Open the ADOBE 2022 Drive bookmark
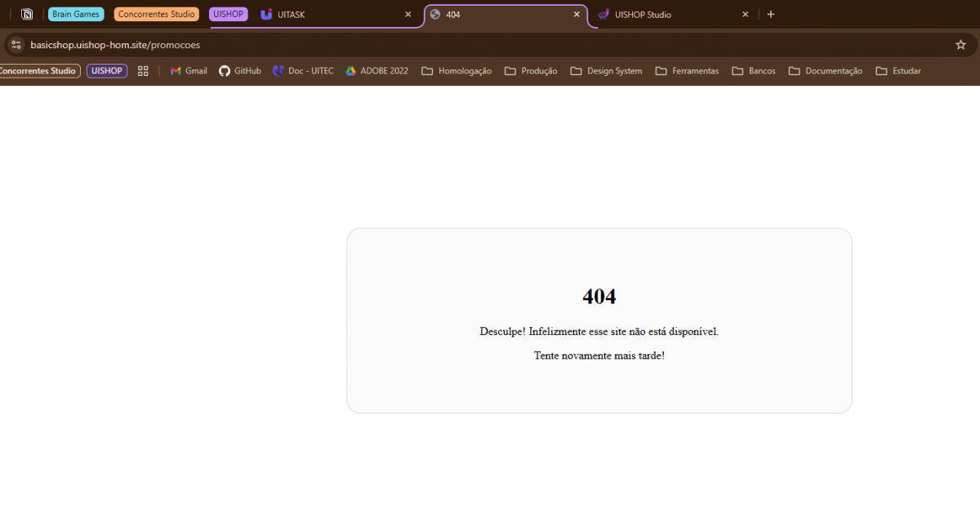Screen dimensions: 980x528 [376, 71]
